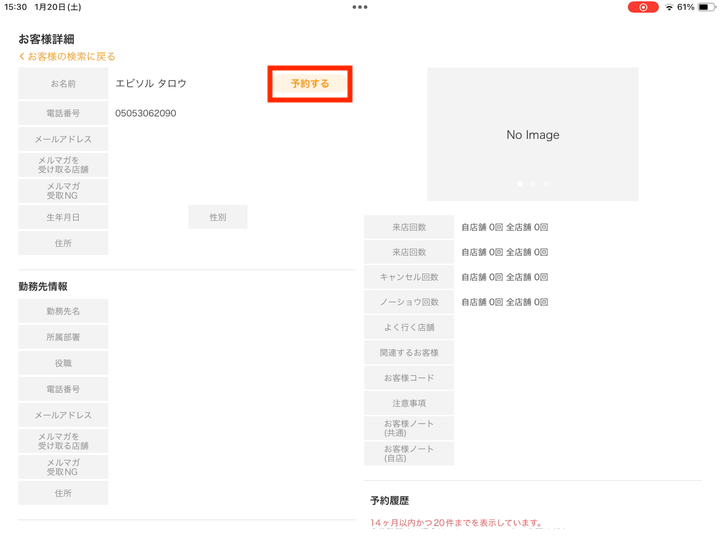Viewport: 720px width, 540px height.
Task: Tap the first carousel page dot
Action: click(x=520, y=184)
